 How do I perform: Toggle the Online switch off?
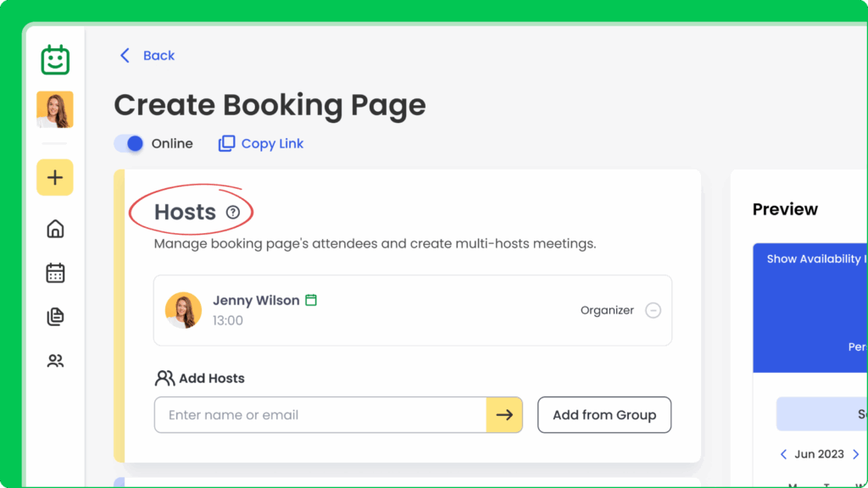[130, 144]
